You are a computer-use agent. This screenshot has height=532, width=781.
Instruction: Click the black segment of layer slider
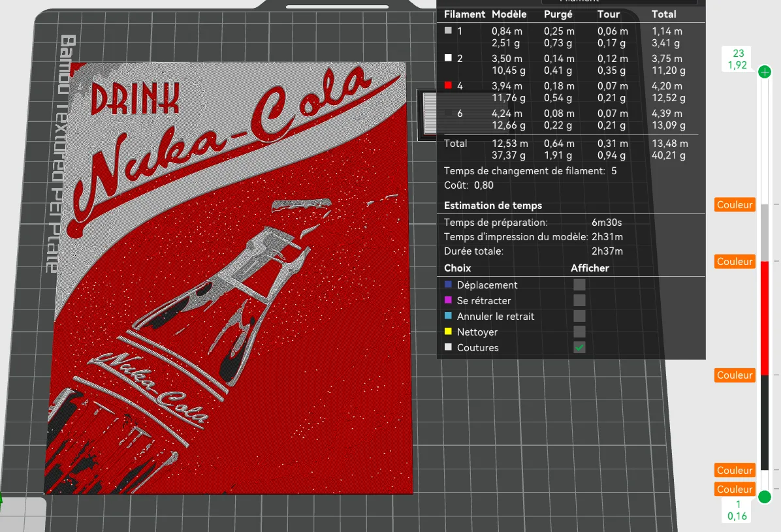pos(765,422)
